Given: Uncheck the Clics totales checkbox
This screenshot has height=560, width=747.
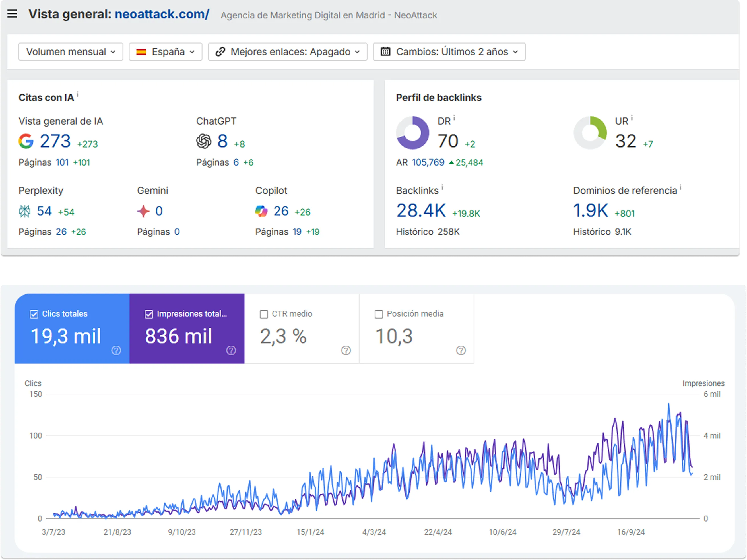Looking at the screenshot, I should (x=34, y=314).
